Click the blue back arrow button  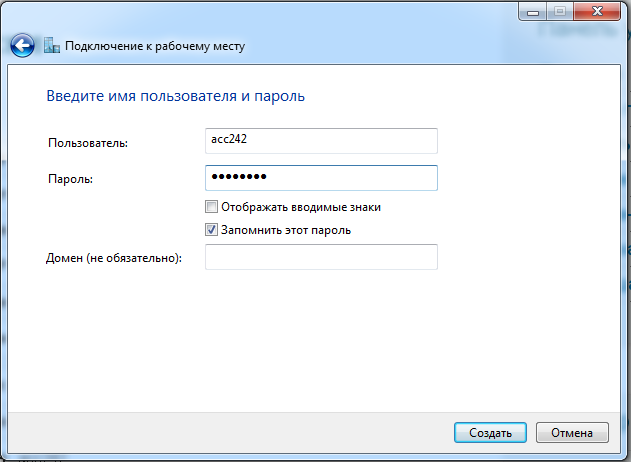[23, 46]
